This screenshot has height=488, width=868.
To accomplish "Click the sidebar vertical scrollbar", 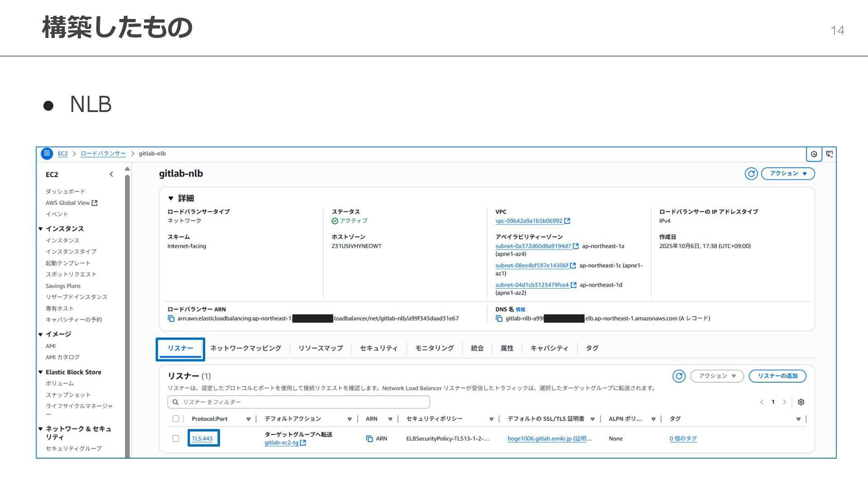I will (x=127, y=316).
